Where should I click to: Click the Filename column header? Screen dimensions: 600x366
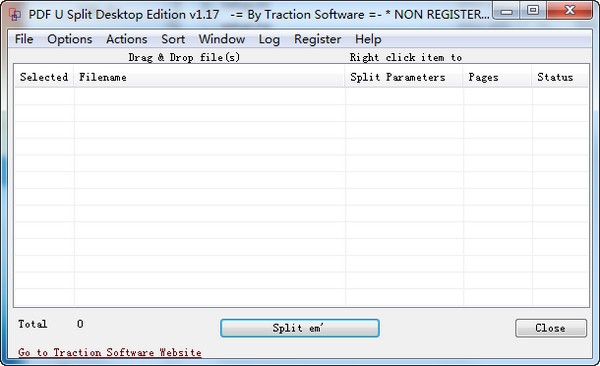click(x=209, y=77)
